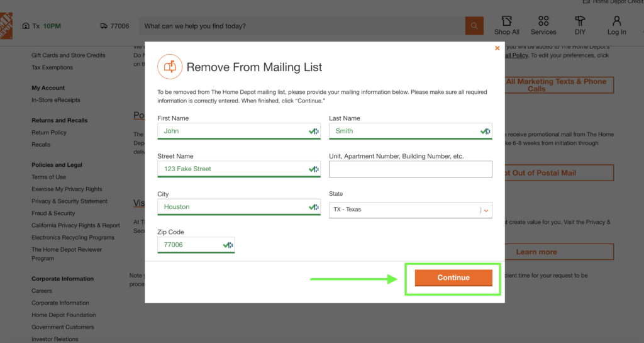Viewport: 644px width, 343px height.
Task: Open Shop All icon in header
Action: coord(506,21)
